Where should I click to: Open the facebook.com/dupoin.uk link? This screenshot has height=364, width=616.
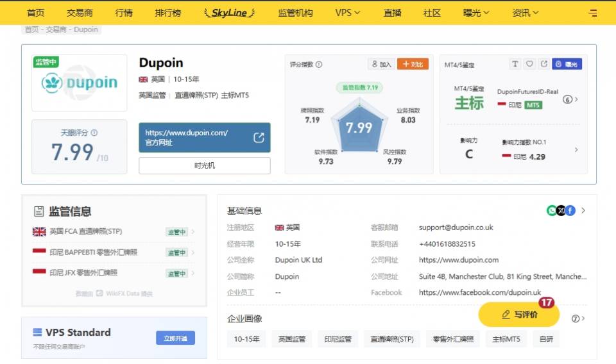coord(480,293)
